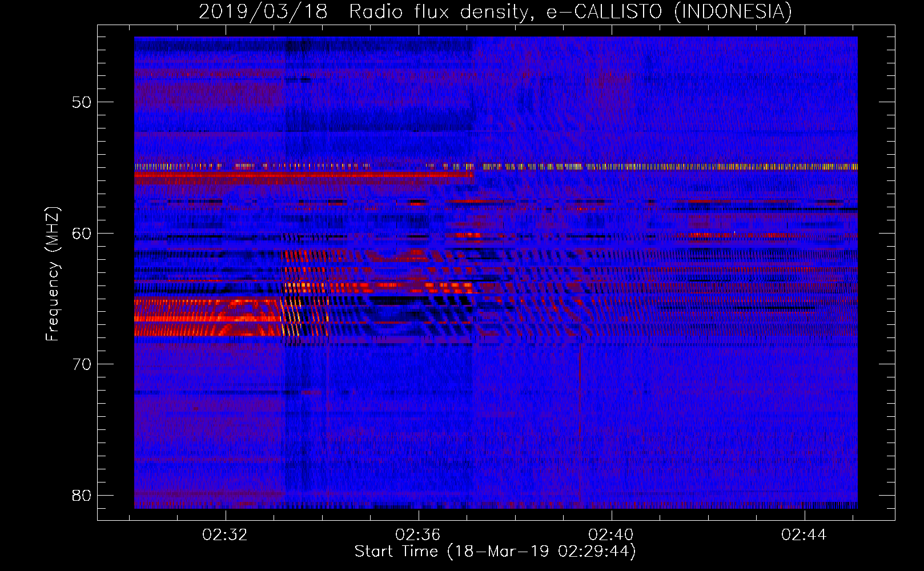Image resolution: width=924 pixels, height=571 pixels.
Task: Click the 'Frequency (MHZ)' y-axis label
Action: (x=53, y=274)
